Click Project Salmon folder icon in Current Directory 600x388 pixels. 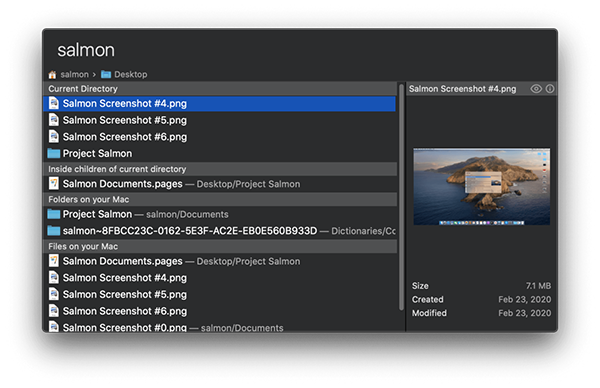coord(54,153)
